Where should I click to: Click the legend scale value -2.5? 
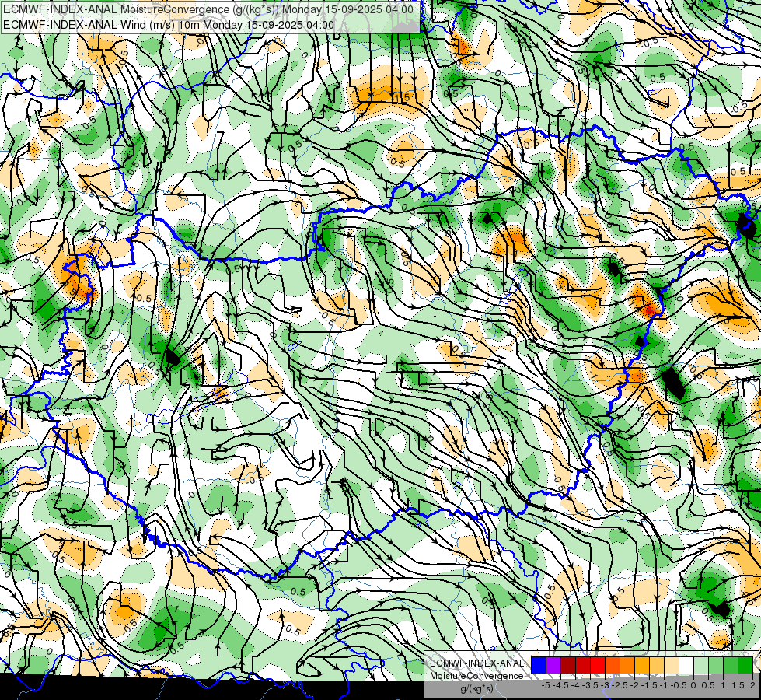[620, 685]
